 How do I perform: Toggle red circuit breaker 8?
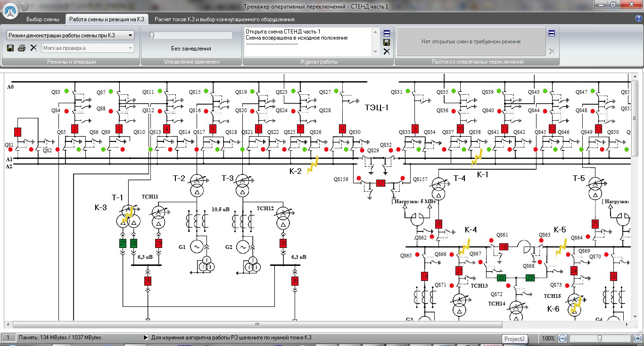pyautogui.click(x=342, y=129)
